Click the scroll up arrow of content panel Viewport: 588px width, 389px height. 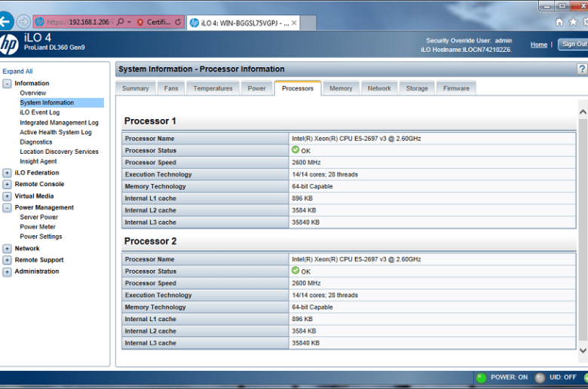pos(583,112)
